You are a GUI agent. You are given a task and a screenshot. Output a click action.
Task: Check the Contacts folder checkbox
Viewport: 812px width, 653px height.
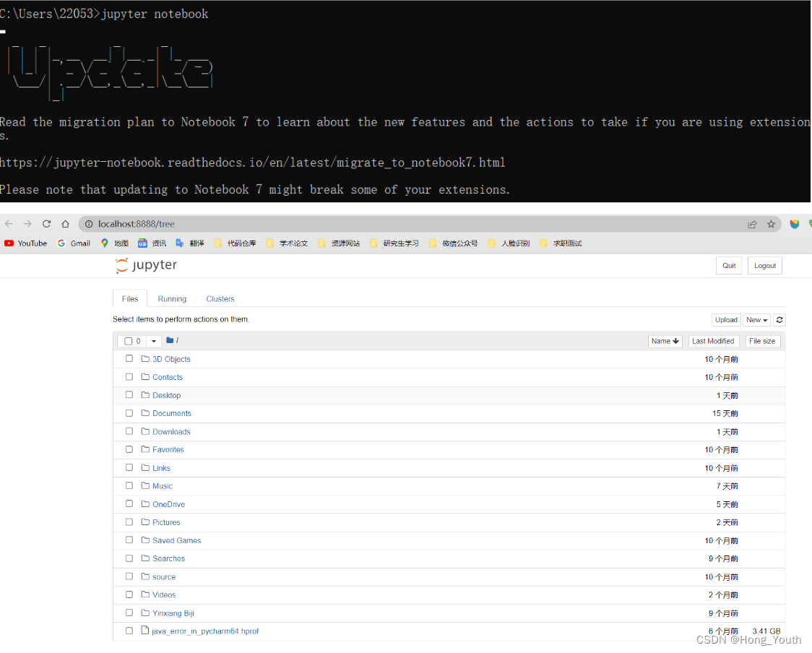pos(129,376)
